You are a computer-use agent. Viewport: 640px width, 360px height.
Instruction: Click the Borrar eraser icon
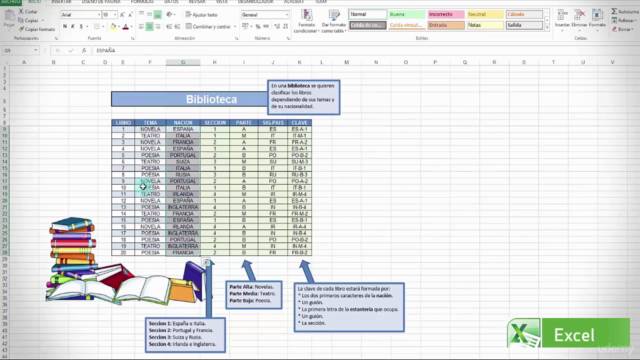614,29
